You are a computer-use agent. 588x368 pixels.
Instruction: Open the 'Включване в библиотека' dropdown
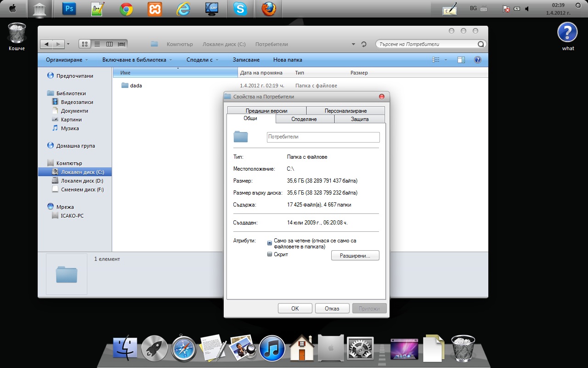(x=137, y=60)
